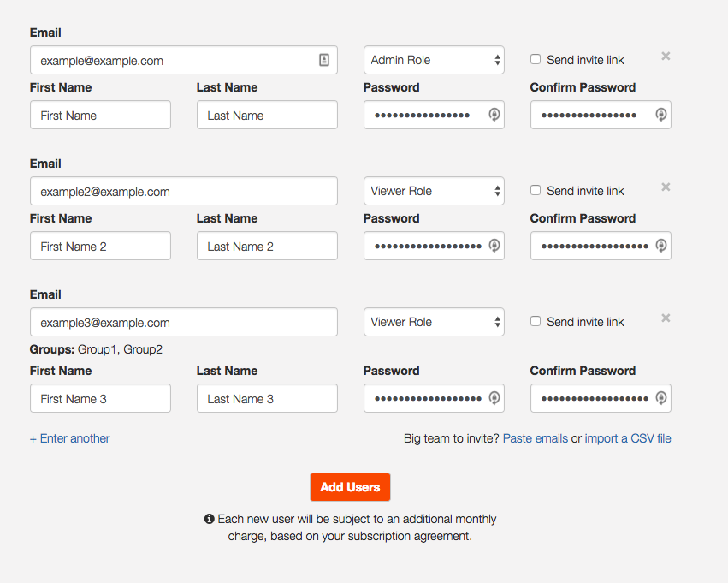Click the Add Users button
Viewport: 728px width, 583px height.
[x=350, y=487]
